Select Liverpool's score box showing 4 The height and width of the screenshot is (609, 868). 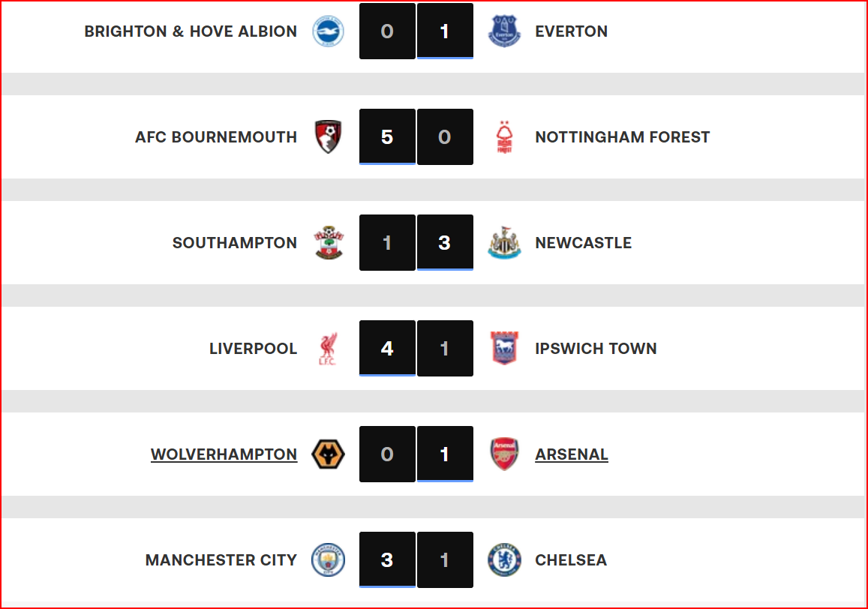pos(387,349)
